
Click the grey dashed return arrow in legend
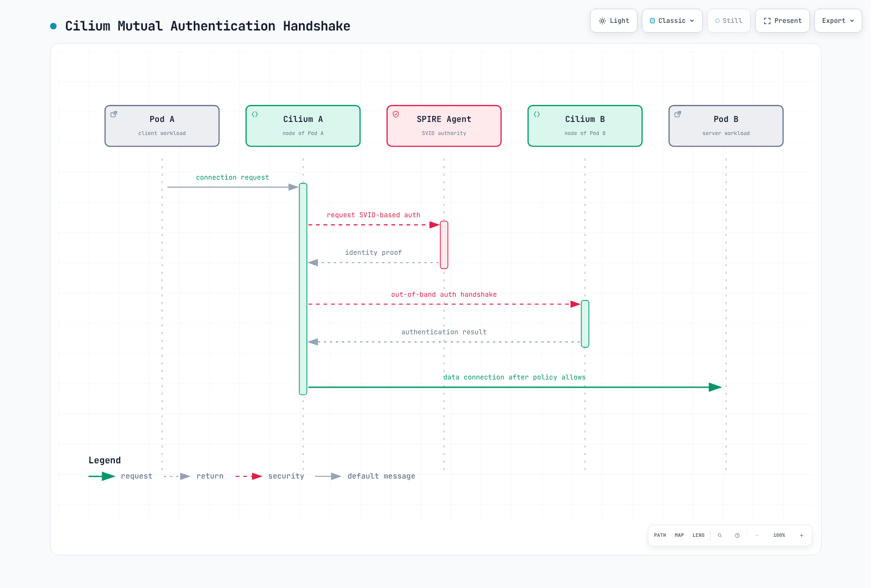coord(177,476)
